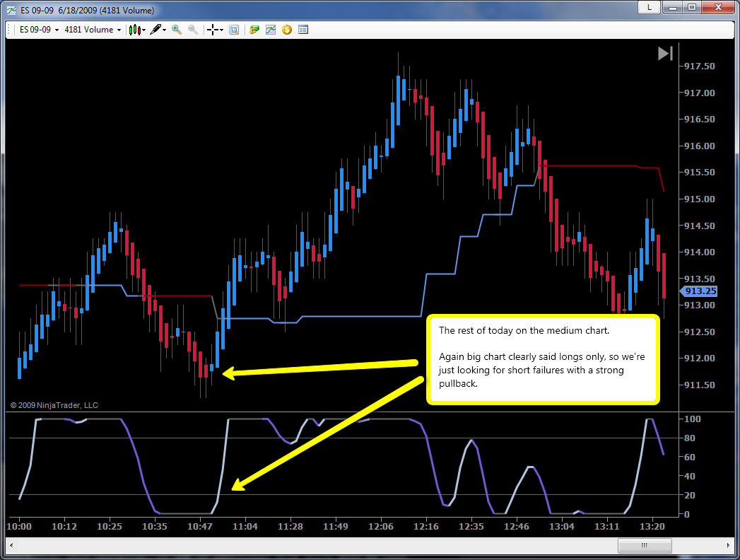Click the horizontal scrollbar left arrow
This screenshot has height=560, width=740.
pyautogui.click(x=11, y=545)
